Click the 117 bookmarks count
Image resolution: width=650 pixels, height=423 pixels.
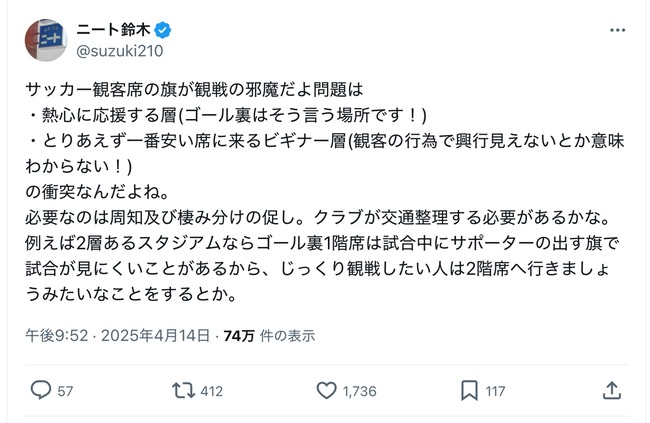click(x=495, y=391)
